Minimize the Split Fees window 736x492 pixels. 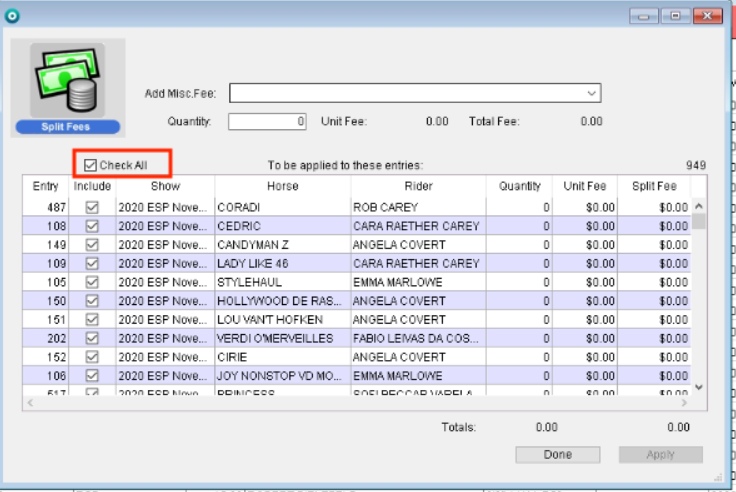pos(644,16)
